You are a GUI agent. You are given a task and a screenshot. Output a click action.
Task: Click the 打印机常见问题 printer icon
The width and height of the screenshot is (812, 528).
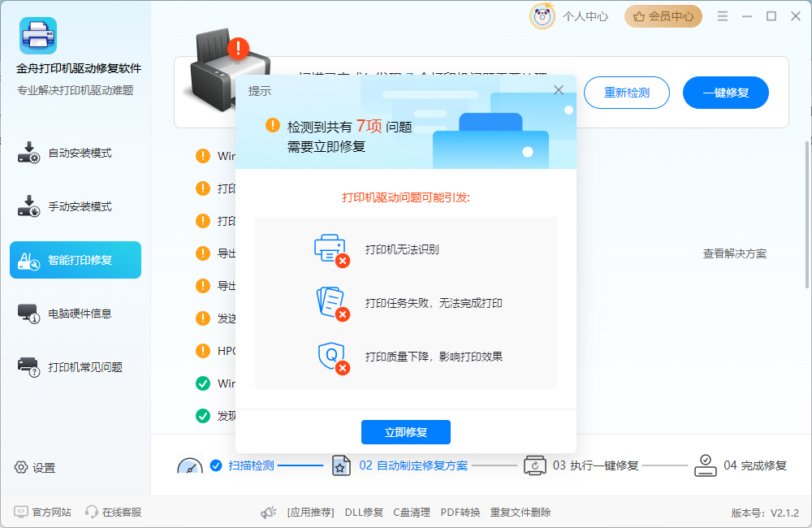(28, 367)
